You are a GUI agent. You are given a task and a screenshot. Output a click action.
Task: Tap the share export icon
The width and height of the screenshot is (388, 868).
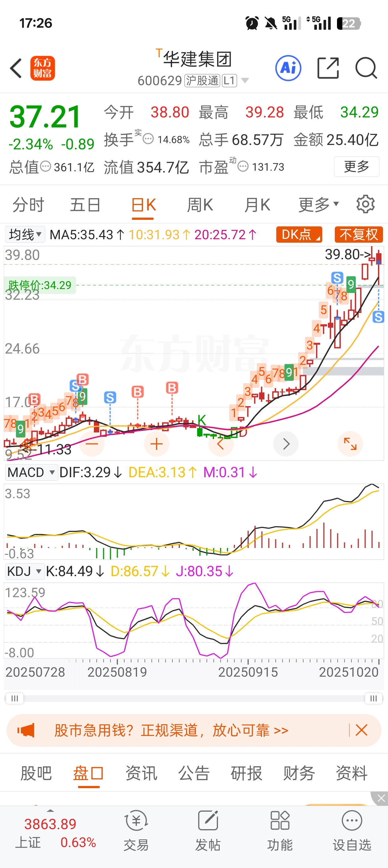coord(328,68)
